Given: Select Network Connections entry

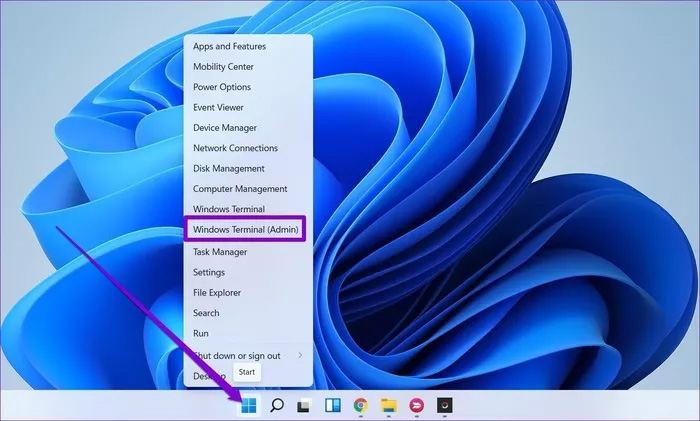Looking at the screenshot, I should [235, 148].
